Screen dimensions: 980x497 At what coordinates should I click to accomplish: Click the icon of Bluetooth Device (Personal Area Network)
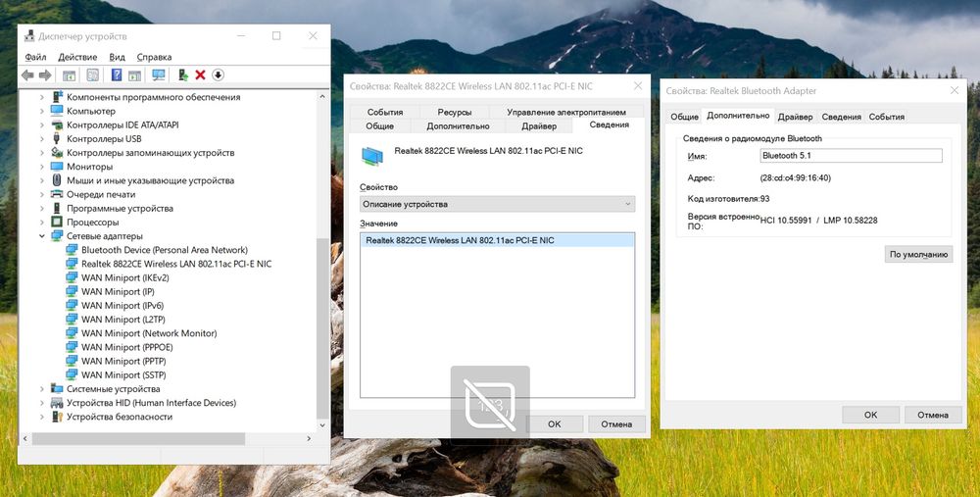(72, 250)
